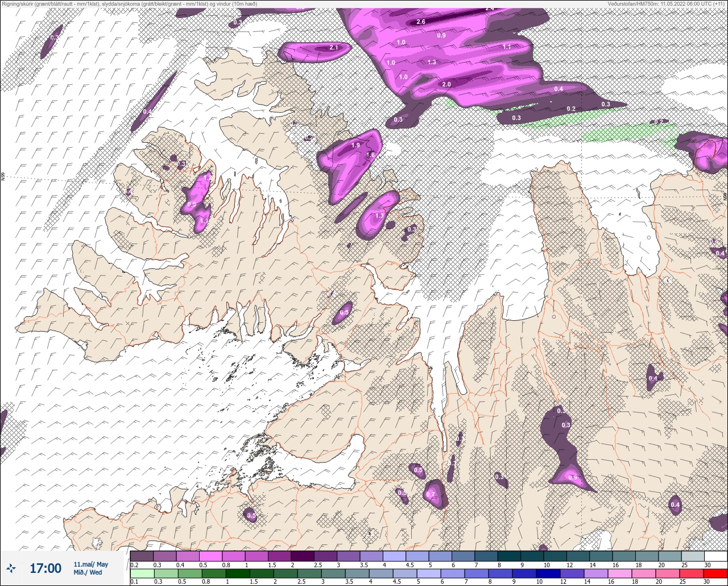Select the pale green 0.1 rain legend swatch
The height and width of the screenshot is (586, 728).
tap(142, 573)
